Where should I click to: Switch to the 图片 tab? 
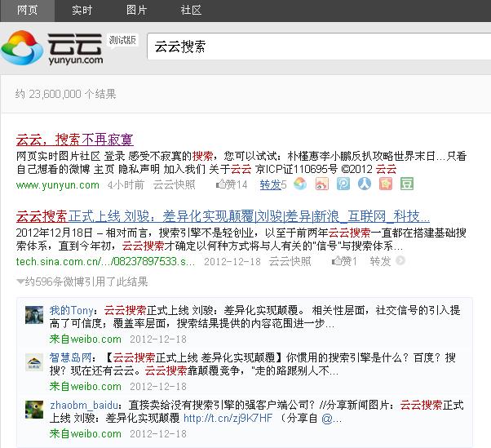click(136, 11)
